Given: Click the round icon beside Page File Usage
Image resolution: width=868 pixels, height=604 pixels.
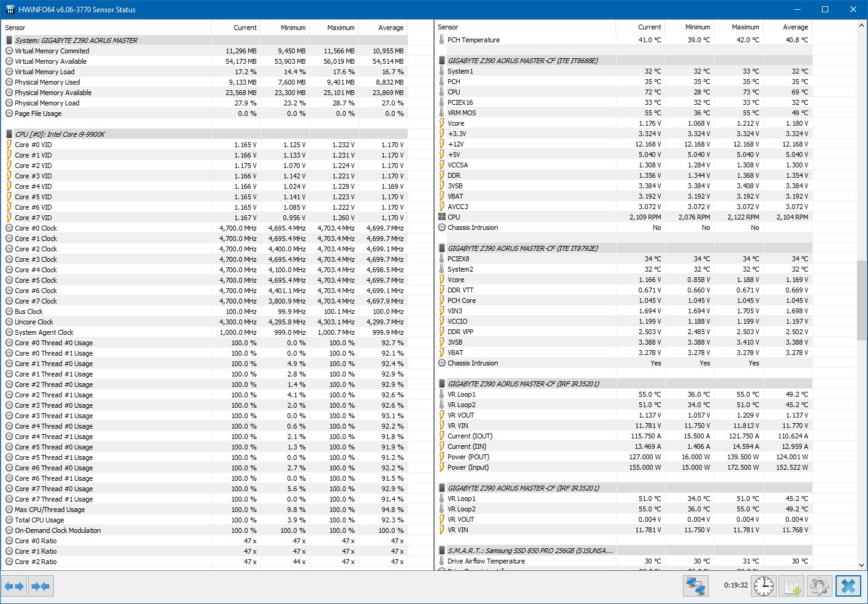Looking at the screenshot, I should tap(9, 113).
